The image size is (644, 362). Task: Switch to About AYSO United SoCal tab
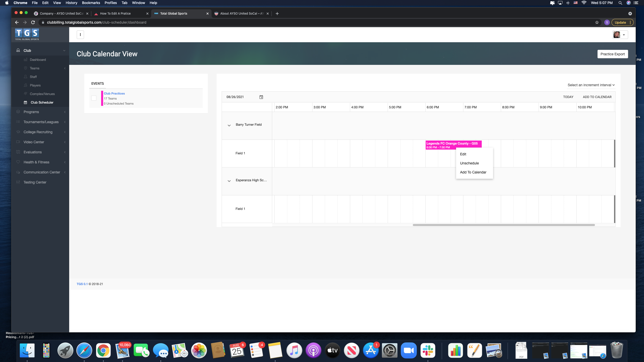pos(242,14)
